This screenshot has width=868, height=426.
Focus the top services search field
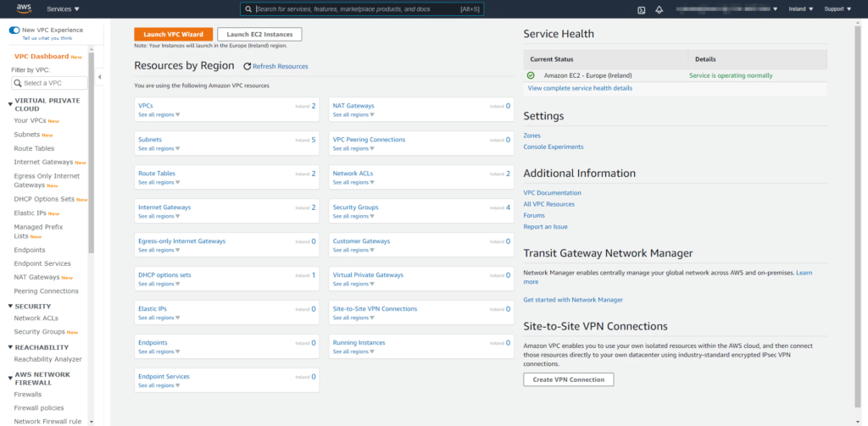click(x=362, y=9)
